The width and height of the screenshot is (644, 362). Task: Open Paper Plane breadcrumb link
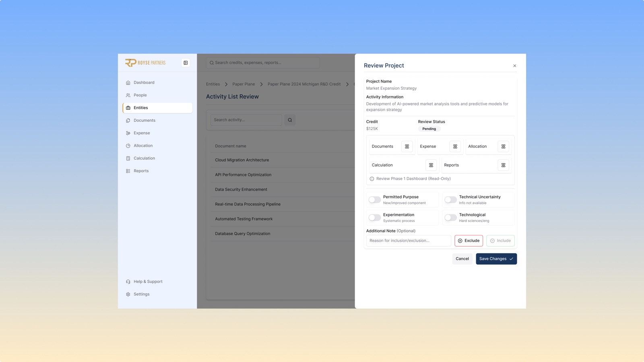click(244, 84)
